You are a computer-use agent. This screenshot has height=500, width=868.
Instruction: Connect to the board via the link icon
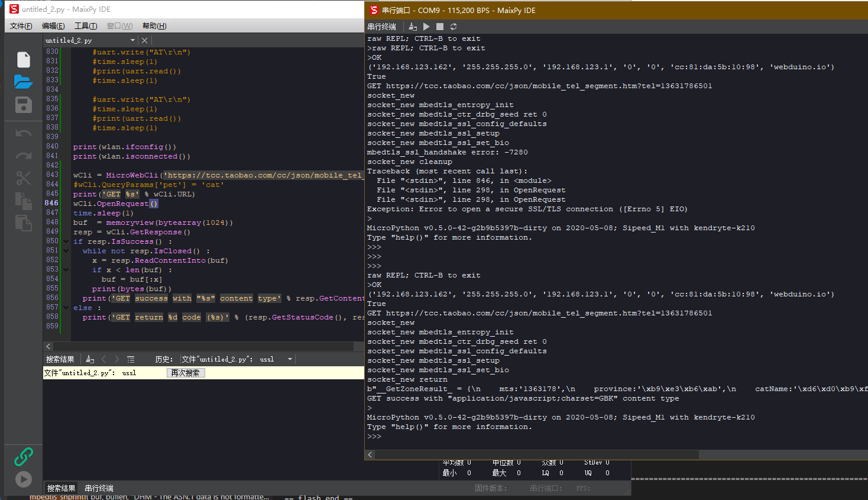[23, 456]
